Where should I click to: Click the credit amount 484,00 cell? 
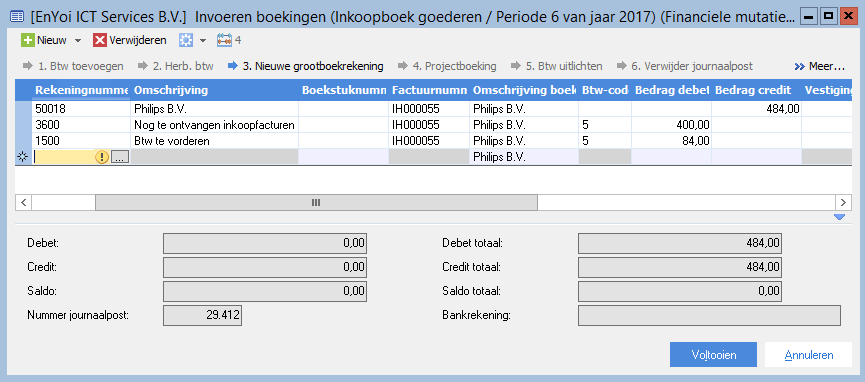[x=756, y=109]
